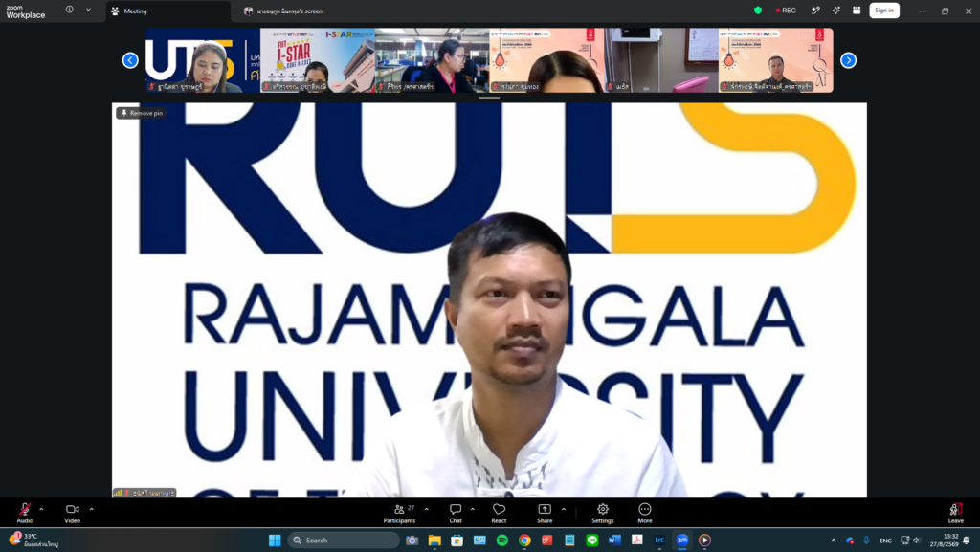Expand the arrow beside Participants
The height and width of the screenshot is (552, 980).
pyautogui.click(x=426, y=510)
